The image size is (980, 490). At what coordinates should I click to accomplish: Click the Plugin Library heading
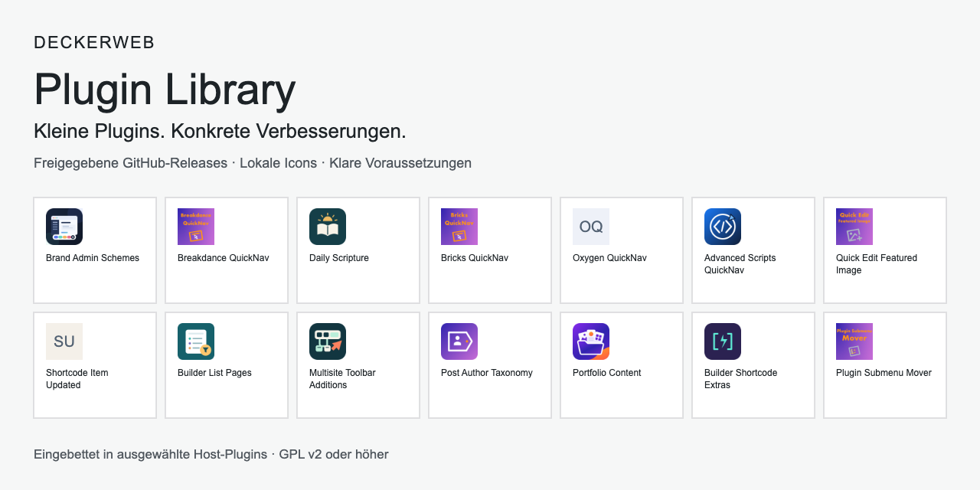[x=165, y=89]
